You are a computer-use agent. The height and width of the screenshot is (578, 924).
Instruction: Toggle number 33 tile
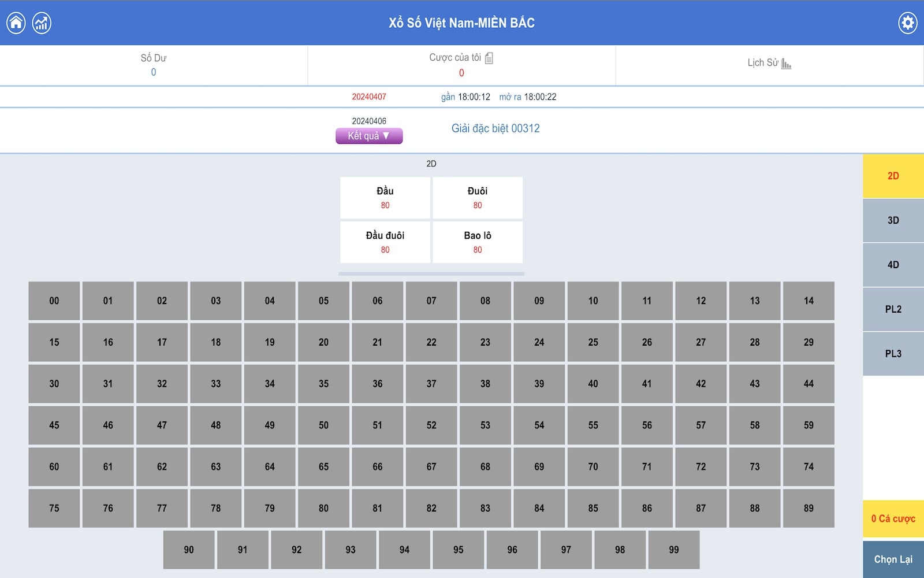pos(216,384)
